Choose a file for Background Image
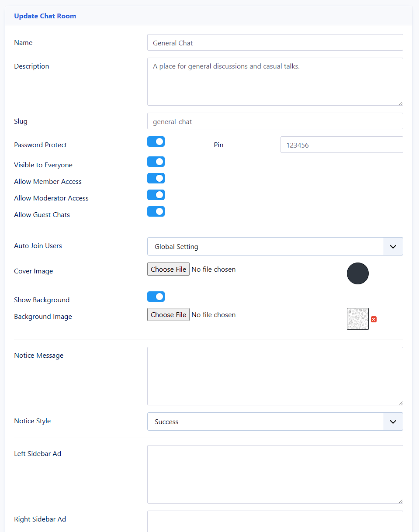 pyautogui.click(x=168, y=314)
